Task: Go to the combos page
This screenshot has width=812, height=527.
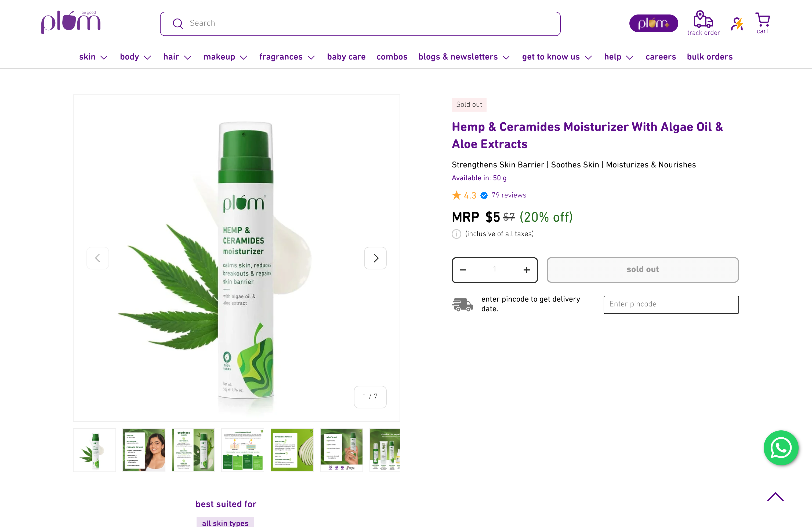Action: click(x=392, y=57)
